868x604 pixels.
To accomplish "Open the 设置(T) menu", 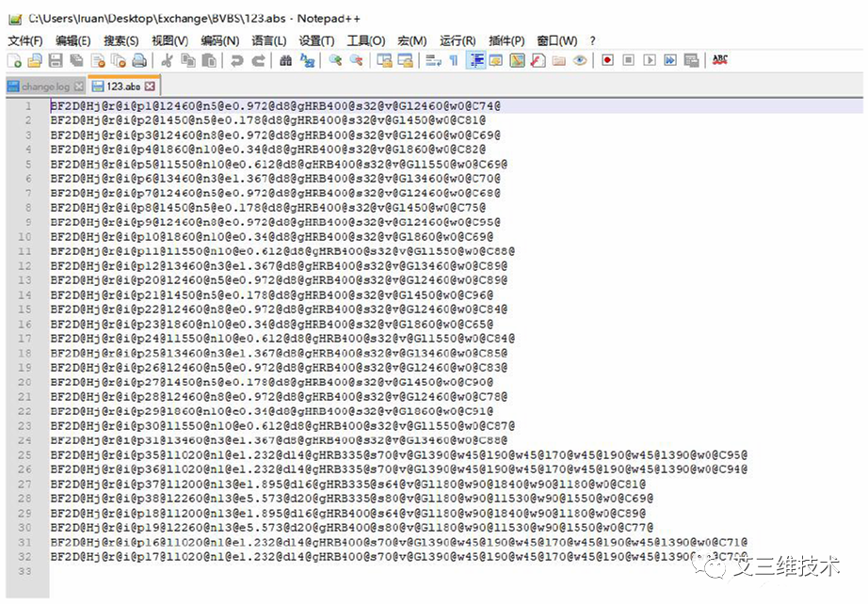I will point(316,41).
